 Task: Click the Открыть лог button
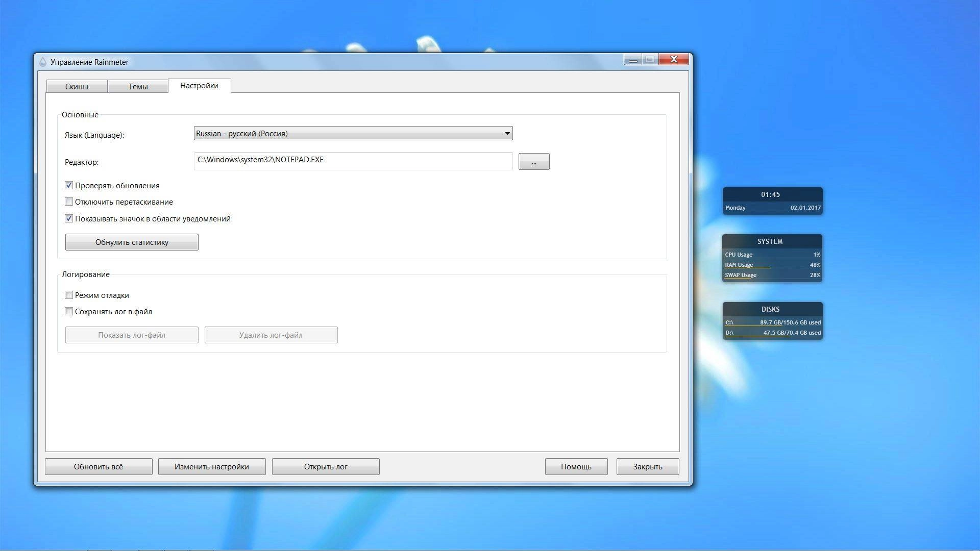(326, 466)
